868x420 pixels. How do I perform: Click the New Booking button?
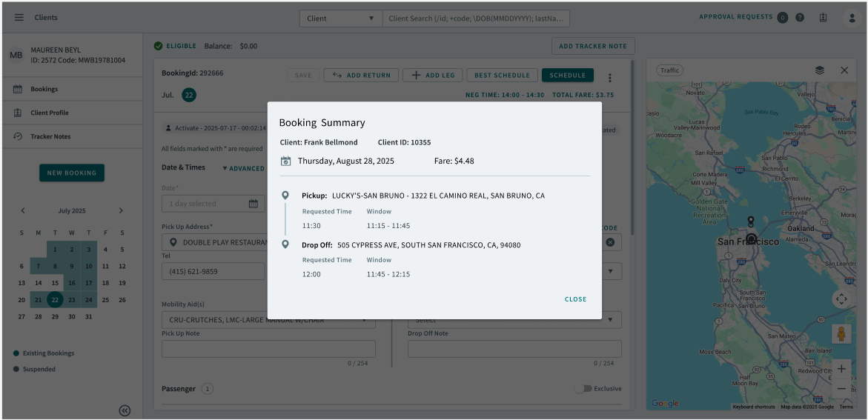click(72, 173)
